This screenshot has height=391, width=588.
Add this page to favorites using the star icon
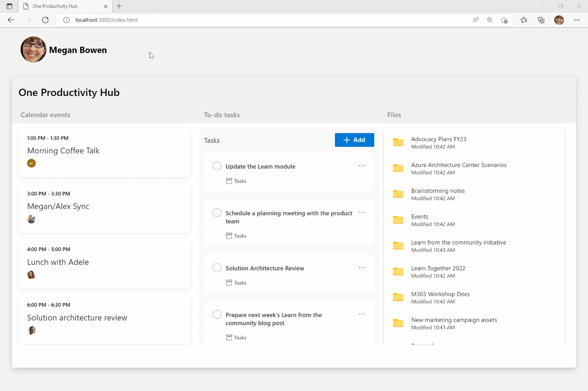[x=504, y=20]
